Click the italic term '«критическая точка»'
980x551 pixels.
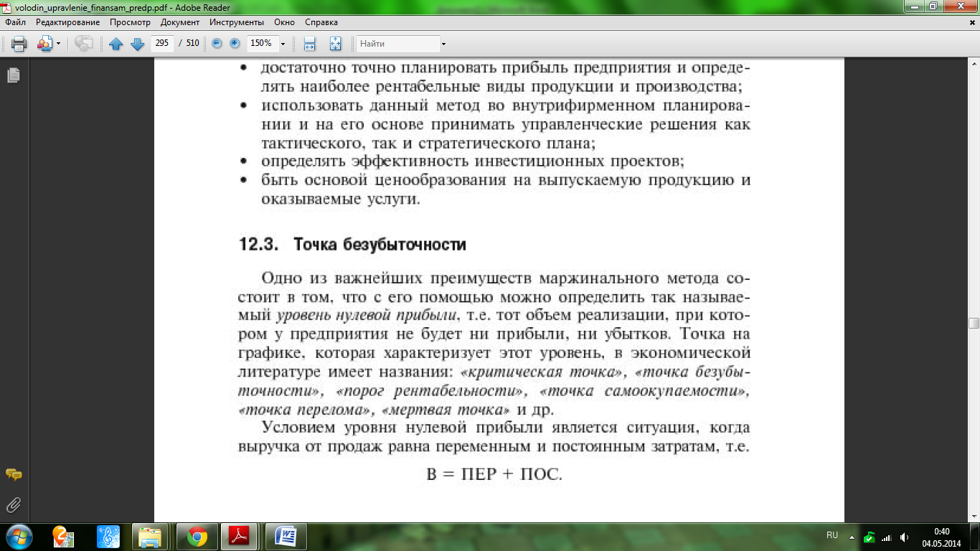pos(542,373)
